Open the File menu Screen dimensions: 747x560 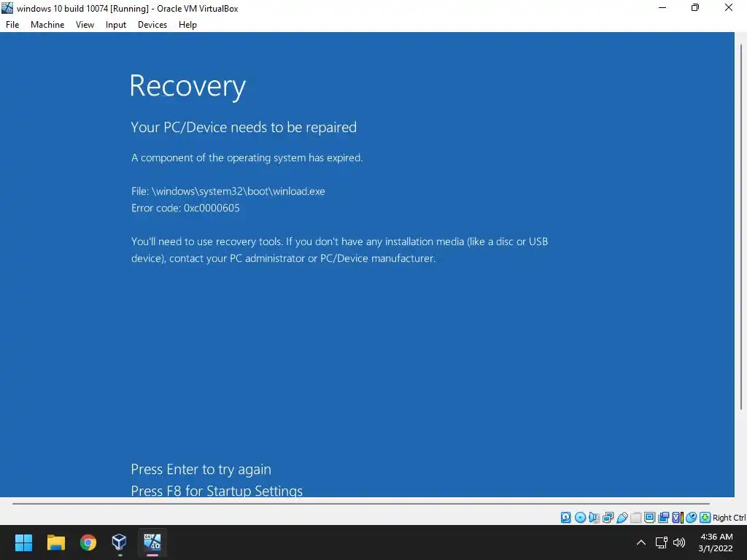[12, 25]
